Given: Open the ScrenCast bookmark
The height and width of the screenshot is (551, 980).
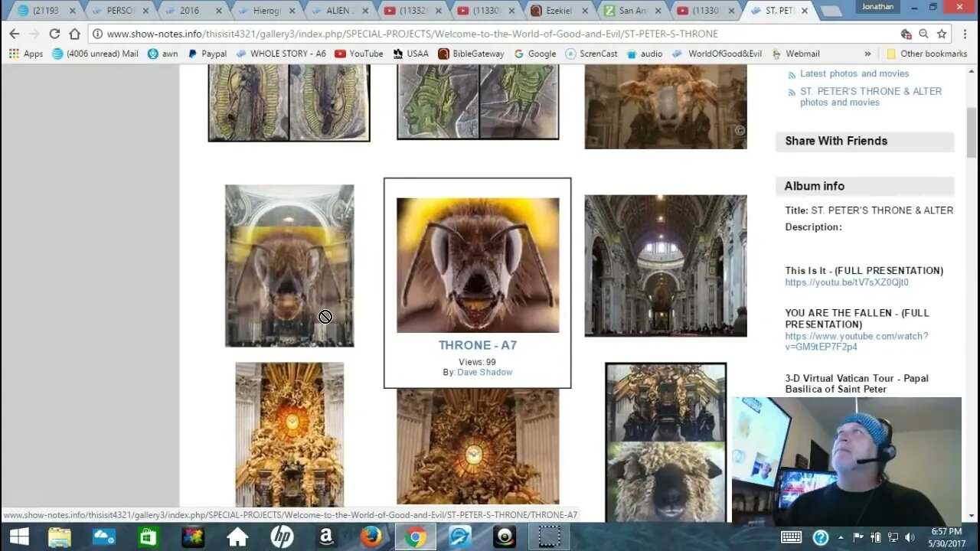Looking at the screenshot, I should click(x=591, y=54).
